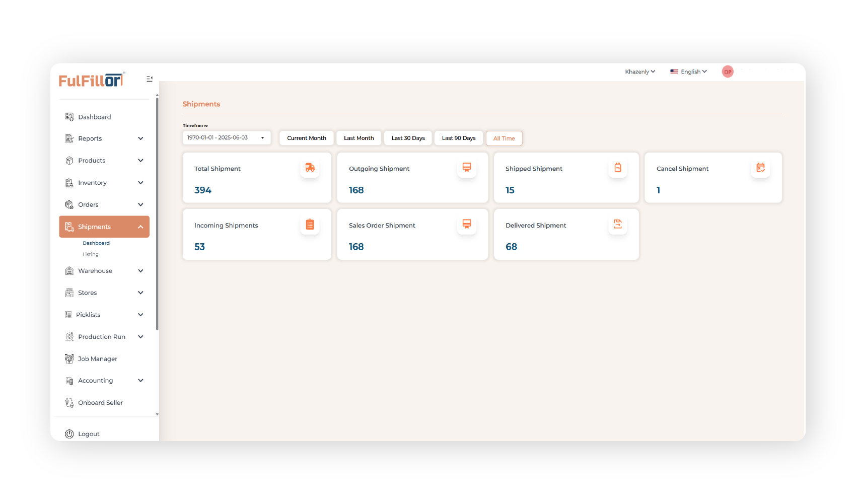856x504 pixels.
Task: Open the Khazenly account dropdown
Action: coord(640,72)
